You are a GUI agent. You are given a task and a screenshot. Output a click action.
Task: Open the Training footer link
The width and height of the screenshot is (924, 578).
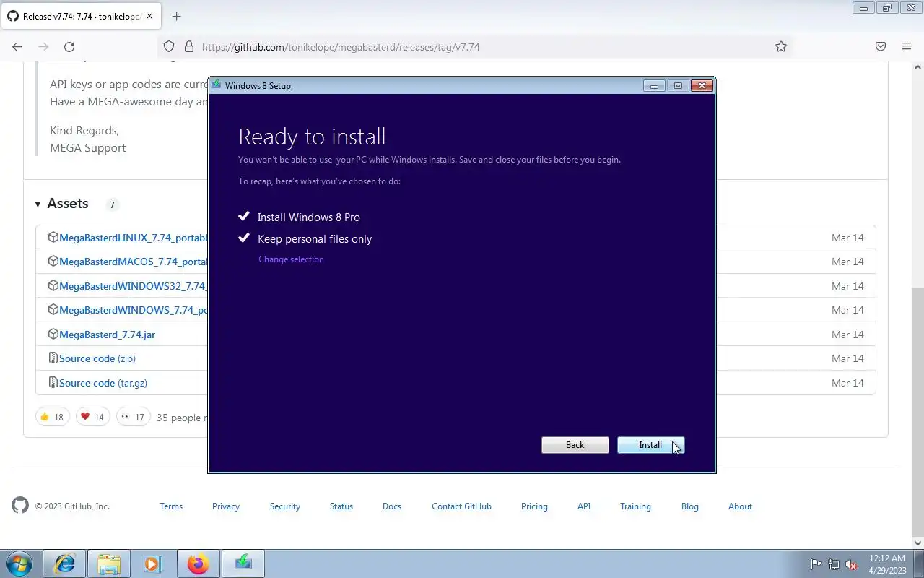click(x=635, y=506)
